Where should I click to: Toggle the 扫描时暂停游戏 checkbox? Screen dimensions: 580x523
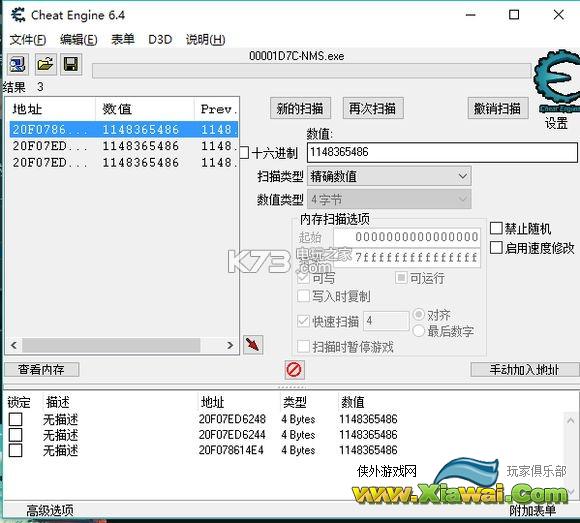pos(303,347)
